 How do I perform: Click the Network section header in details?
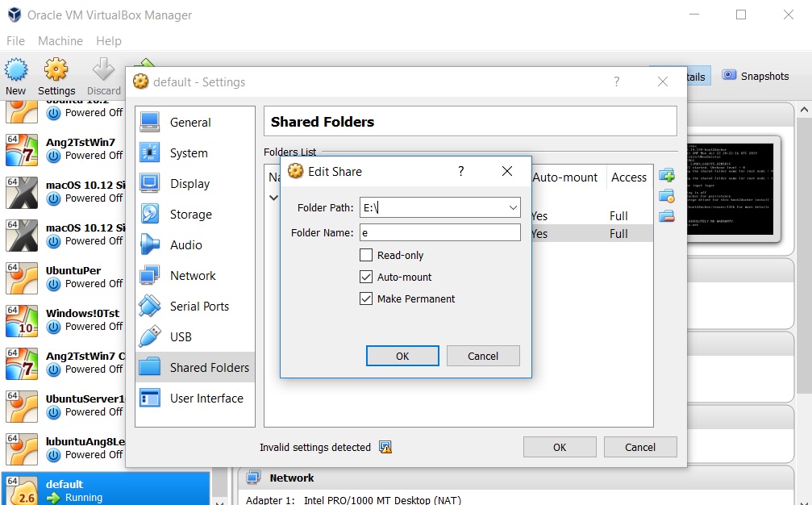pos(292,478)
